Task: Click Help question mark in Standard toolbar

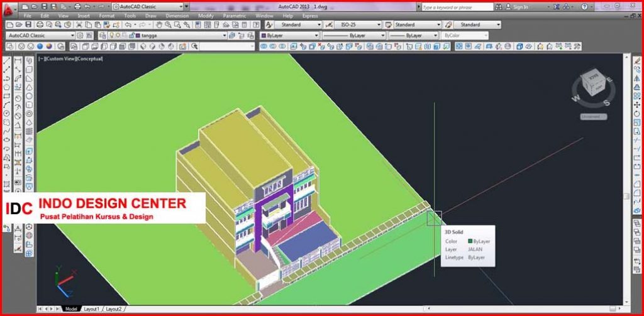Action: tap(257, 25)
